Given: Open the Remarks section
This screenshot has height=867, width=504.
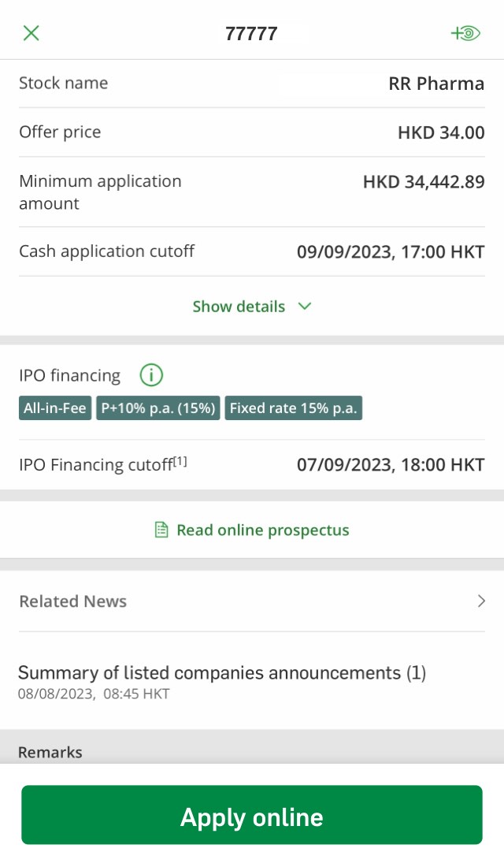Looking at the screenshot, I should click(50, 752).
